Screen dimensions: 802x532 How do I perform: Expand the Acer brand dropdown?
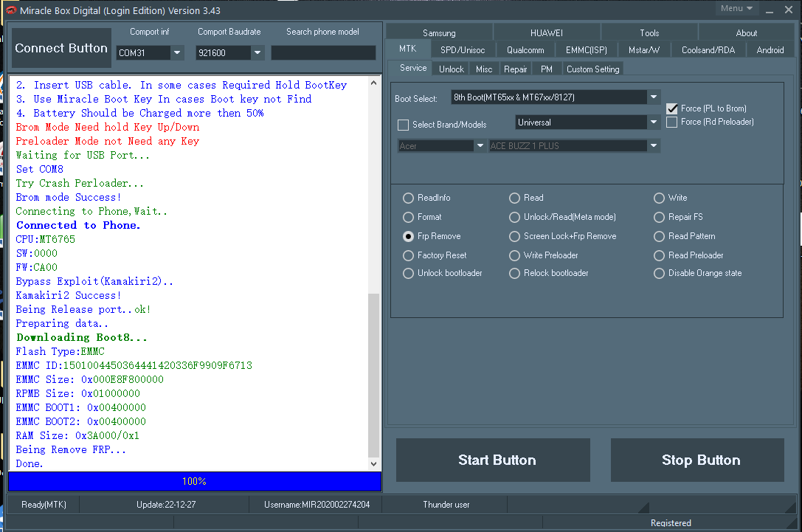click(480, 146)
